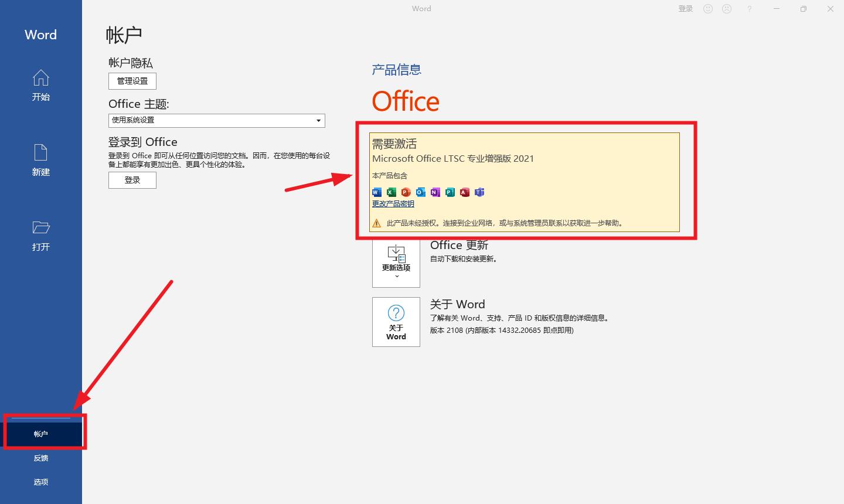
Task: Select the OneNote icon
Action: pyautogui.click(x=435, y=192)
